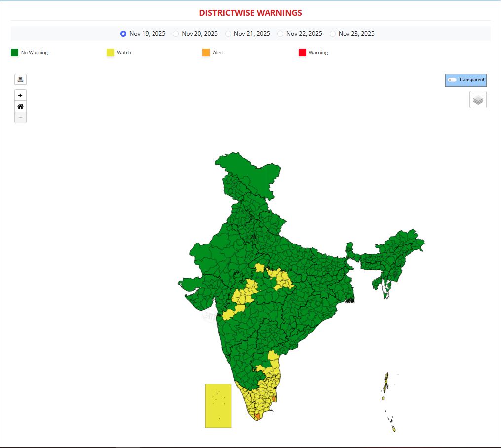Click the print map icon

coord(20,80)
